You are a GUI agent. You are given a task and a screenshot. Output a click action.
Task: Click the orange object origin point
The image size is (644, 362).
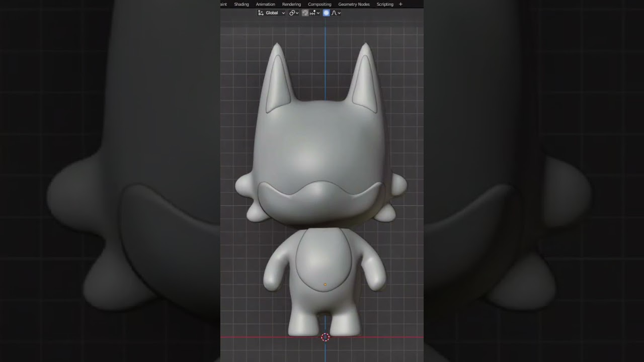(325, 285)
